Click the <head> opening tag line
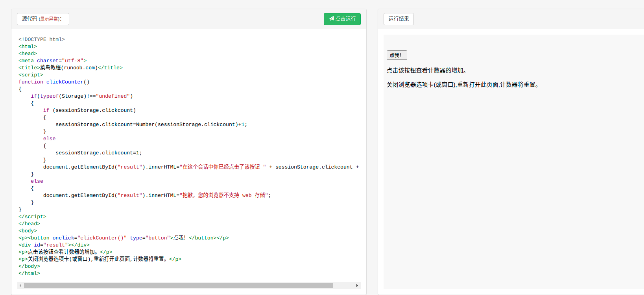 pyautogui.click(x=28, y=54)
